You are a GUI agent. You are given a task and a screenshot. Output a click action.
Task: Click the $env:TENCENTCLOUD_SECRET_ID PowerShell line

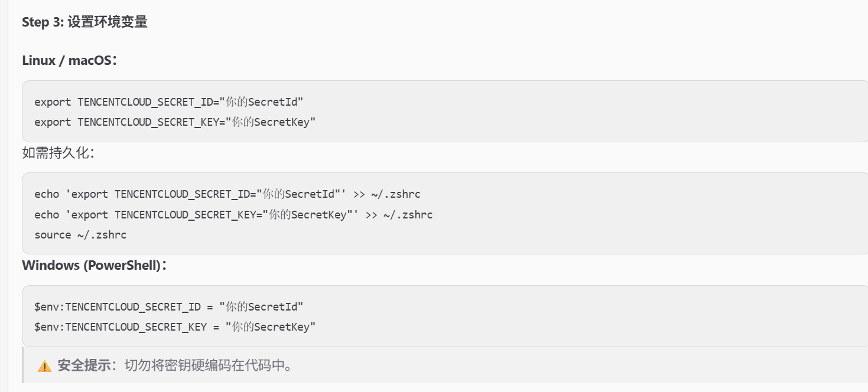[x=168, y=307]
